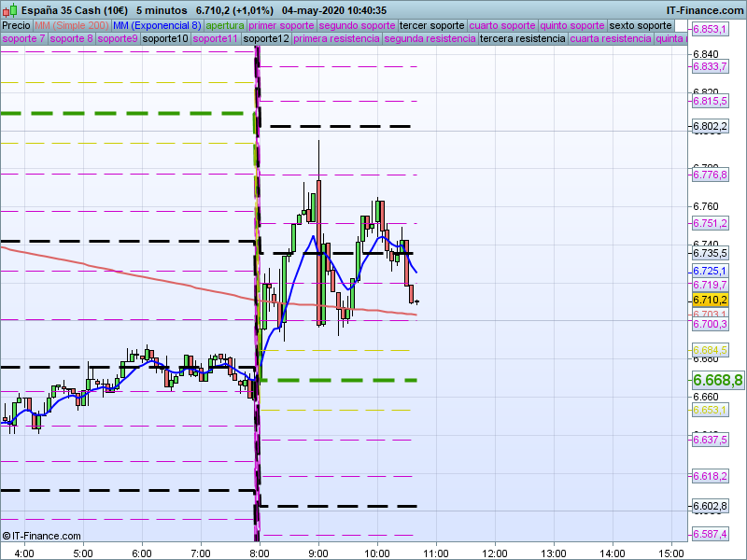Select the primer soporte label
The image size is (747, 560).
[281, 25]
